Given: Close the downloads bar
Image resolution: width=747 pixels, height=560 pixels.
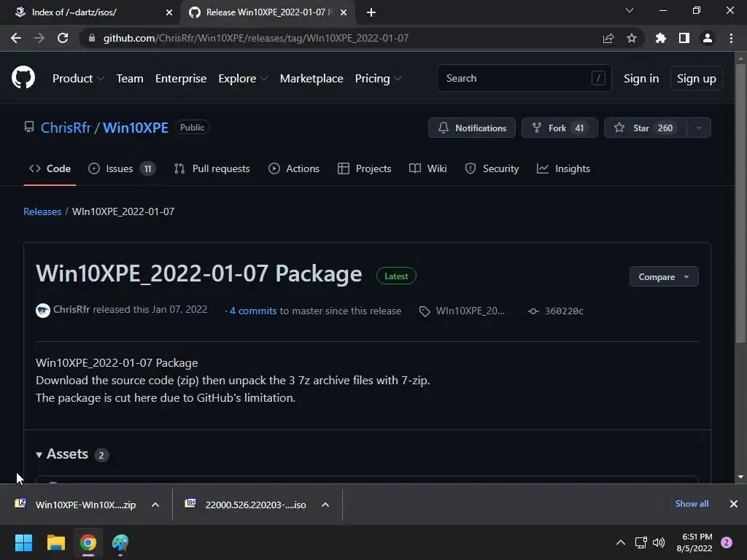Looking at the screenshot, I should pos(734,504).
